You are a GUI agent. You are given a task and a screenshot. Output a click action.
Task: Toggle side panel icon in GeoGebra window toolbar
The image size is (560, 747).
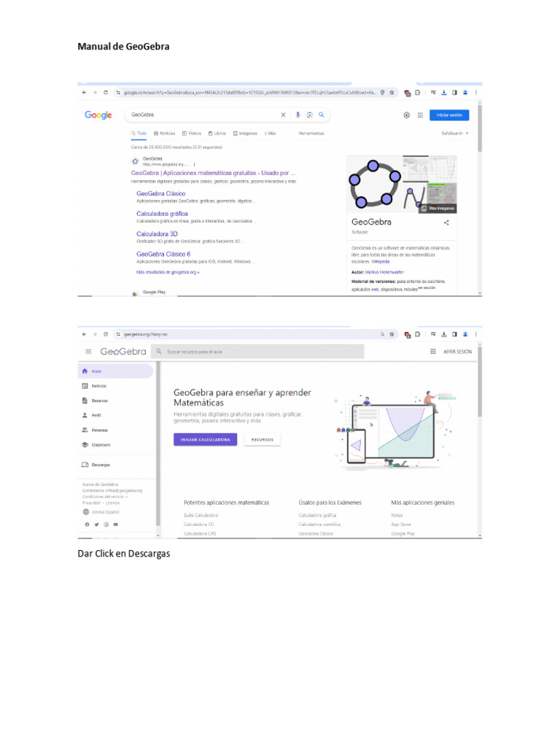pos(454,334)
